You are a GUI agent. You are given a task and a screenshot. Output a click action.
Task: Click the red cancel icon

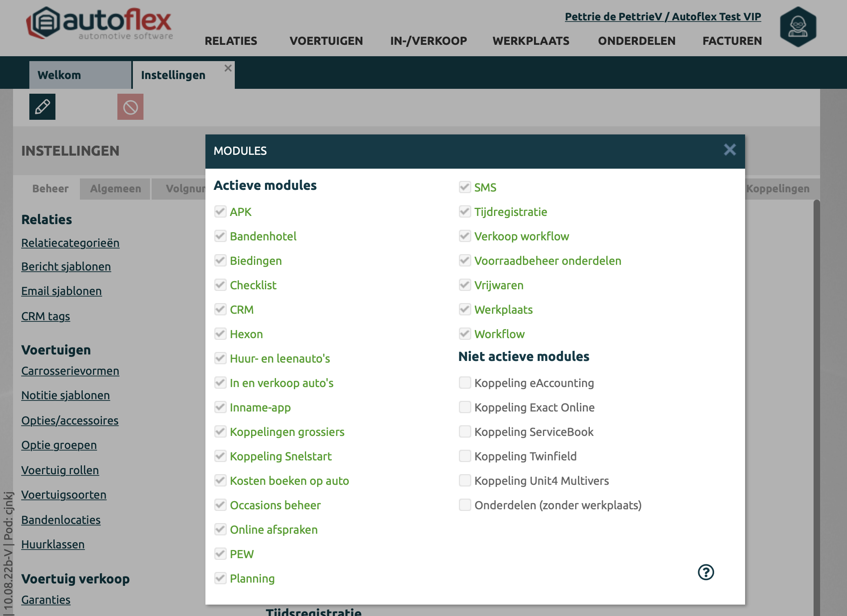[130, 107]
